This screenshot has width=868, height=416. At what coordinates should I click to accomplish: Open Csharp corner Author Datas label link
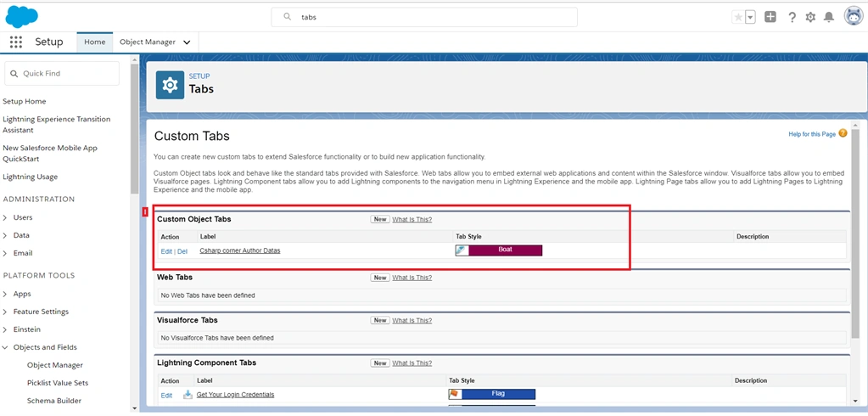239,250
